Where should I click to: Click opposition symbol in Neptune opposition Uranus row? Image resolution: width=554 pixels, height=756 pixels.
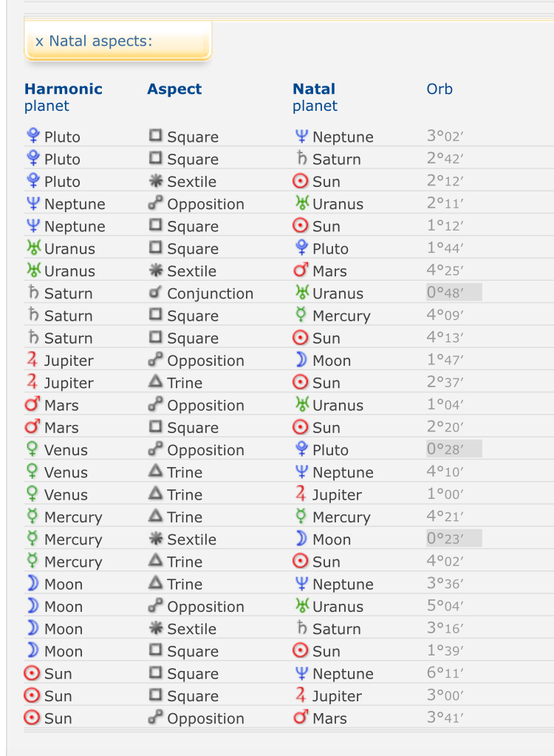[155, 204]
